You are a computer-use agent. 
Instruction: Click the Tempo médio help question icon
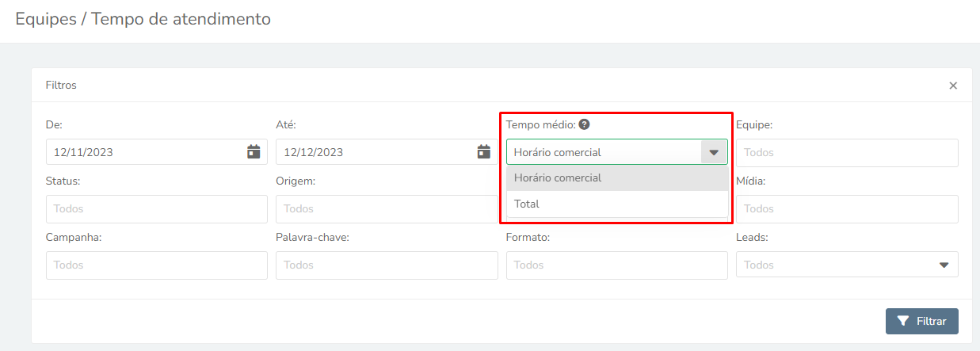tap(584, 124)
